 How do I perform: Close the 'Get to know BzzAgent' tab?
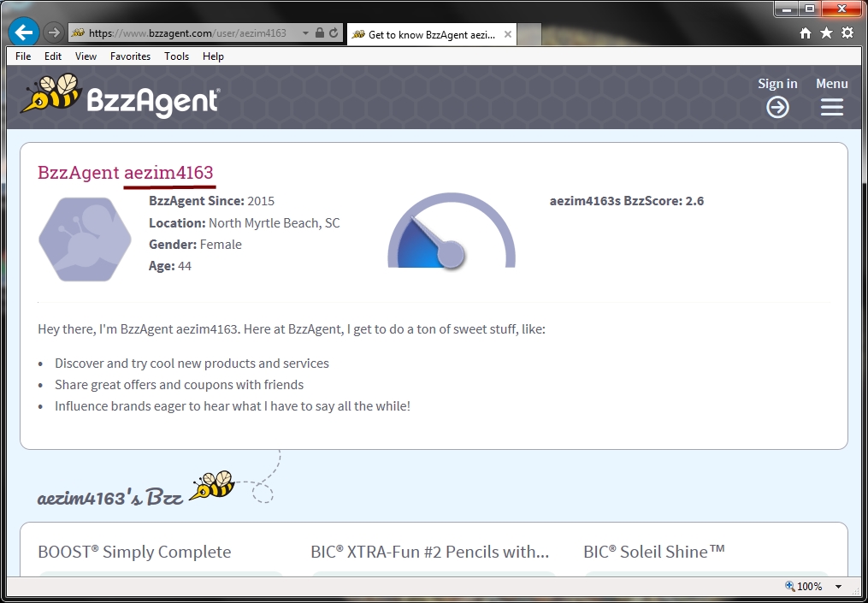(x=508, y=34)
